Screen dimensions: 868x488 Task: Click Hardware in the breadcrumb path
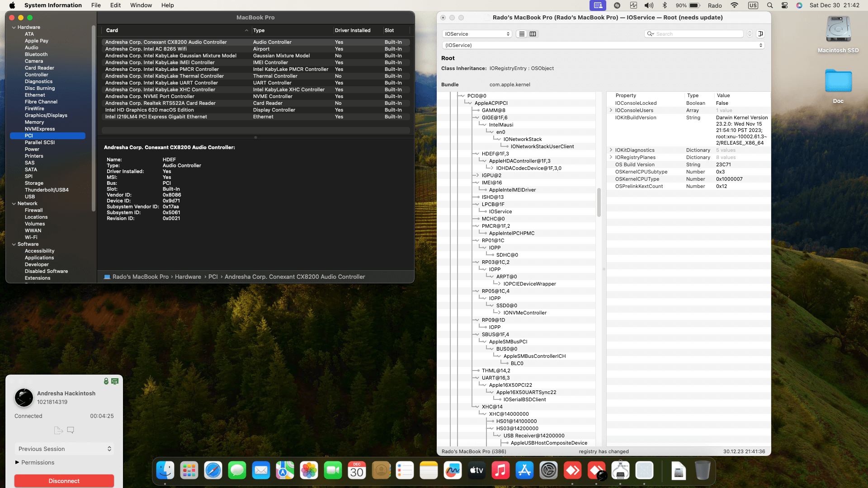click(x=188, y=277)
